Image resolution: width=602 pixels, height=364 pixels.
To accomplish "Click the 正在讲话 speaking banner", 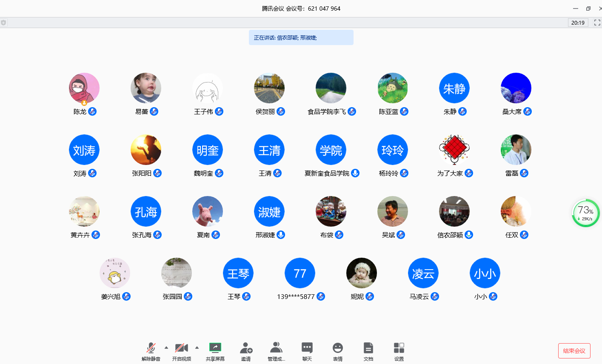I will point(301,37).
